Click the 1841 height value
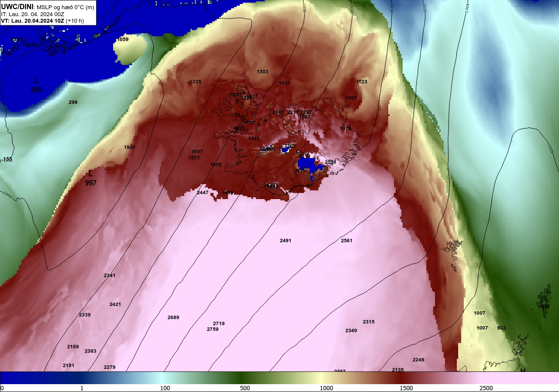This screenshot has width=559, height=392. (130, 147)
